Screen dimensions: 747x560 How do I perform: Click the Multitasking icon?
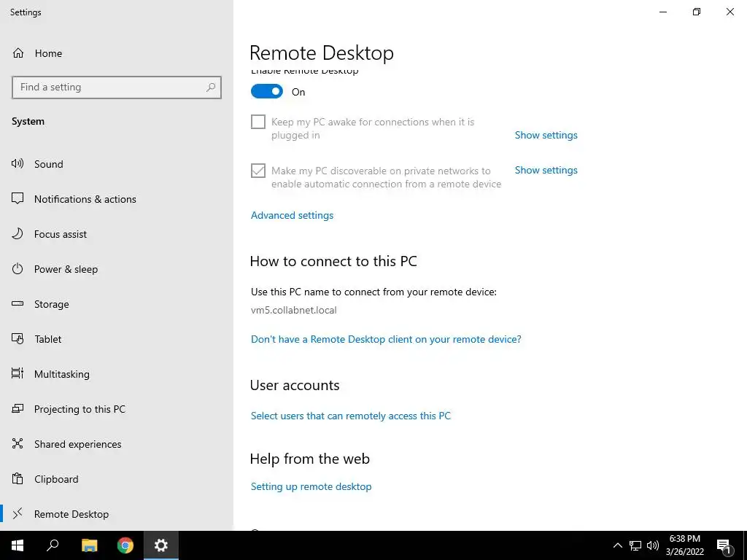18,374
